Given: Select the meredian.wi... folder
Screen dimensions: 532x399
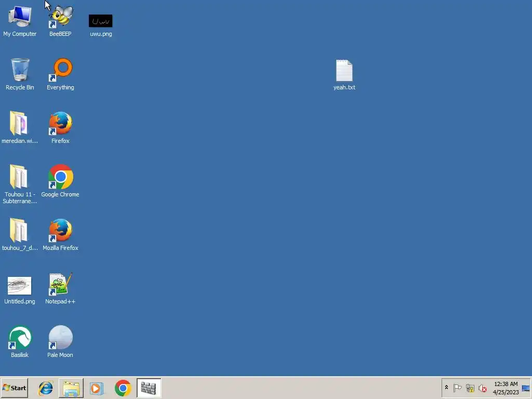Looking at the screenshot, I should (x=20, y=128).
